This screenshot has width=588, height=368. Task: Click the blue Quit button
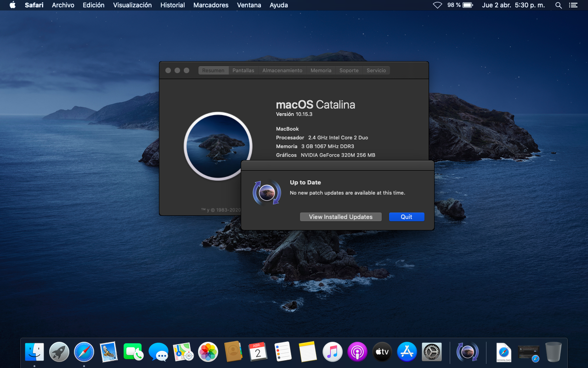point(407,217)
